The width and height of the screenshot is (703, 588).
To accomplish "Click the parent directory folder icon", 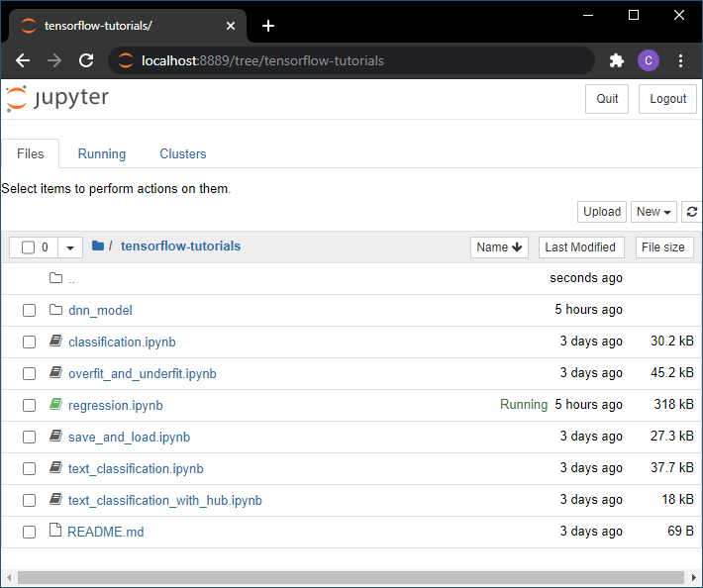I will point(55,278).
